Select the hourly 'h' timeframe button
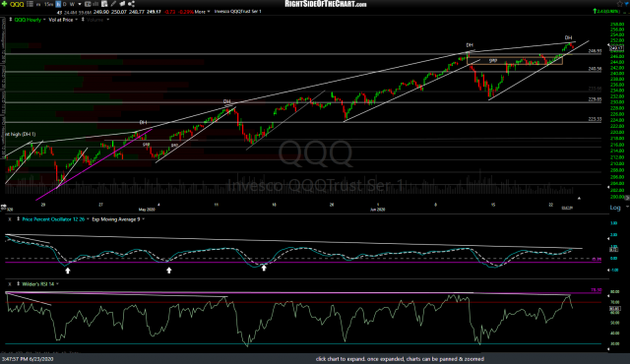This screenshot has height=364, width=630. [58, 4]
